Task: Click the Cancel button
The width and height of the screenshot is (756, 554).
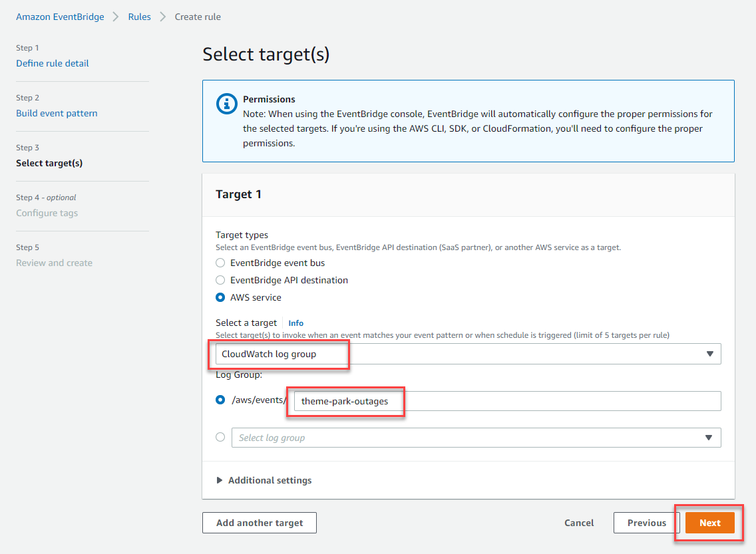Action: click(579, 523)
